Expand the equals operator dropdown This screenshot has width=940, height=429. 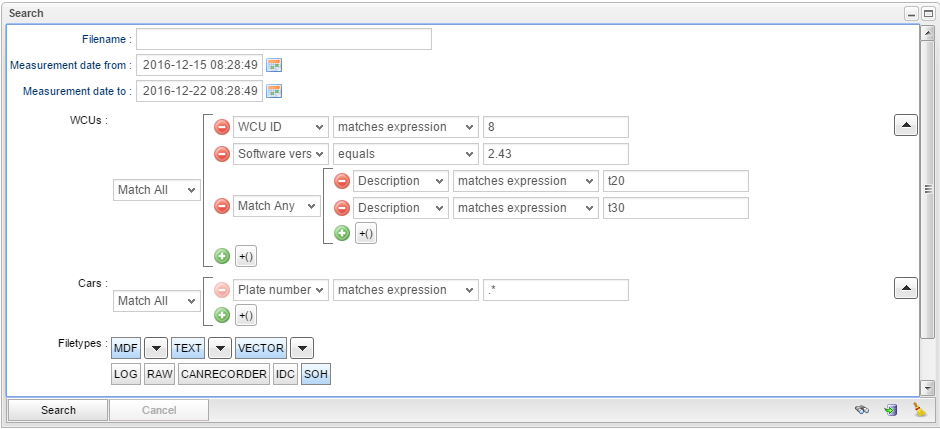pyautogui.click(x=405, y=154)
